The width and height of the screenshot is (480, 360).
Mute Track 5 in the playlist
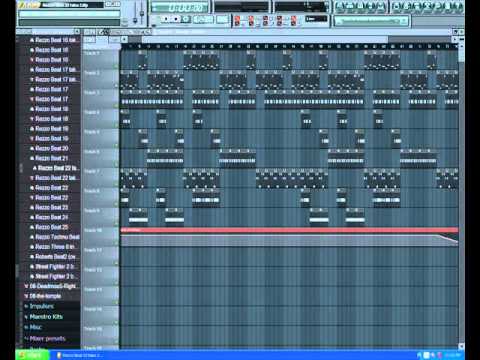click(x=116, y=145)
